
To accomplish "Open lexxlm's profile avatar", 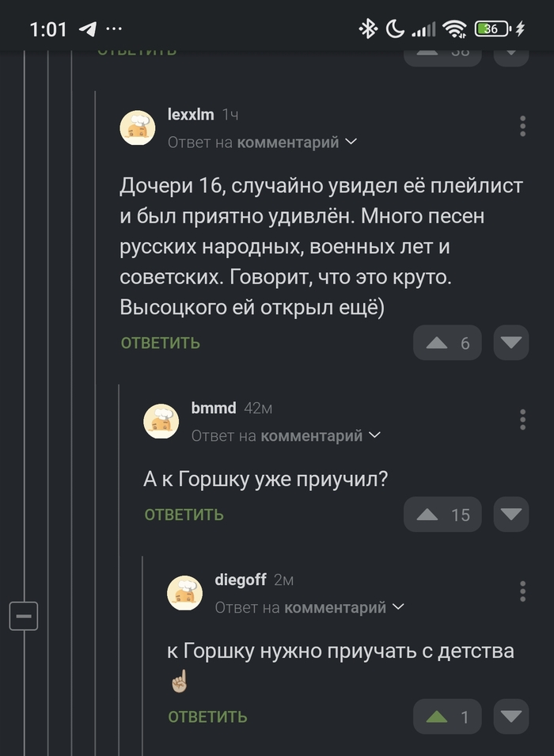I will click(x=138, y=127).
